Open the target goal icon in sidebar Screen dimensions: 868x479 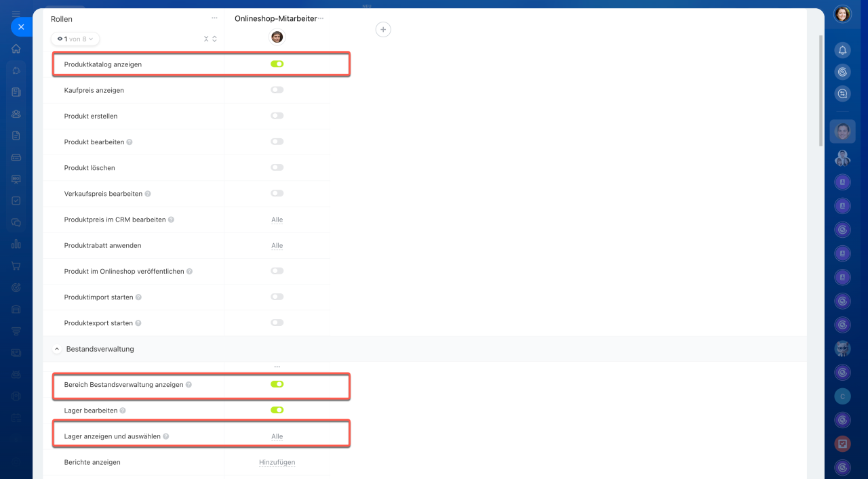tap(16, 287)
